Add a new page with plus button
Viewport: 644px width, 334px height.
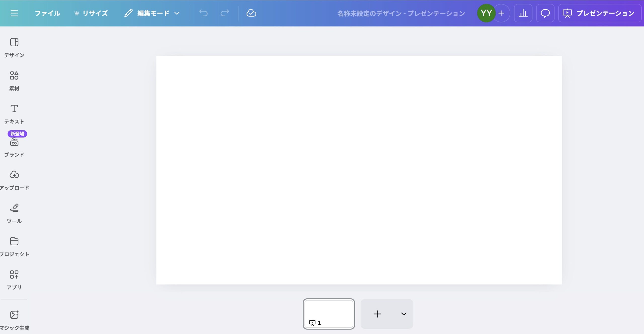pyautogui.click(x=377, y=314)
